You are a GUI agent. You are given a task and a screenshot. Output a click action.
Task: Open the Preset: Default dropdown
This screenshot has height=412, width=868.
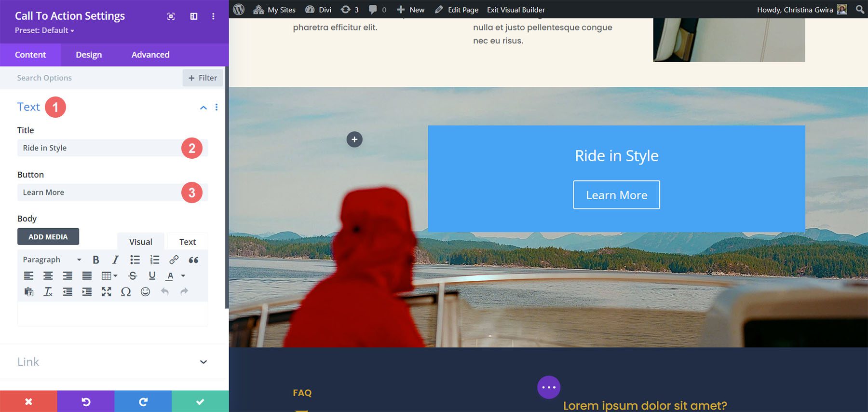coord(44,30)
